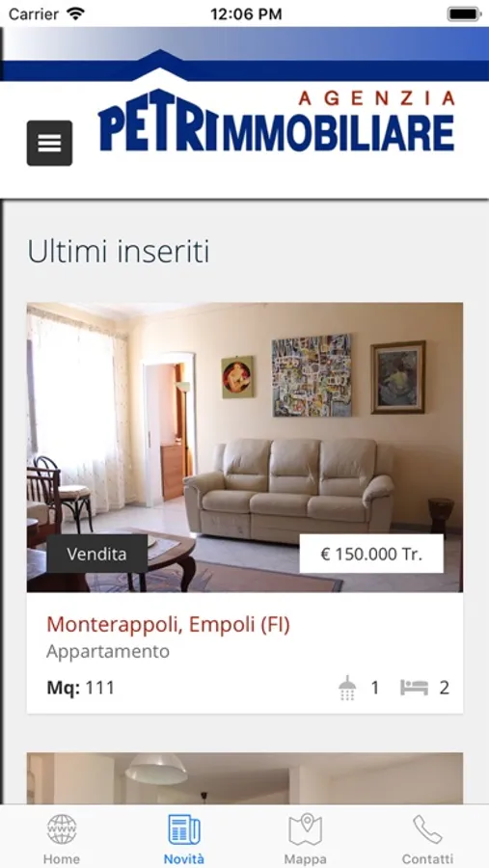Open the second listing photo below

point(245,777)
